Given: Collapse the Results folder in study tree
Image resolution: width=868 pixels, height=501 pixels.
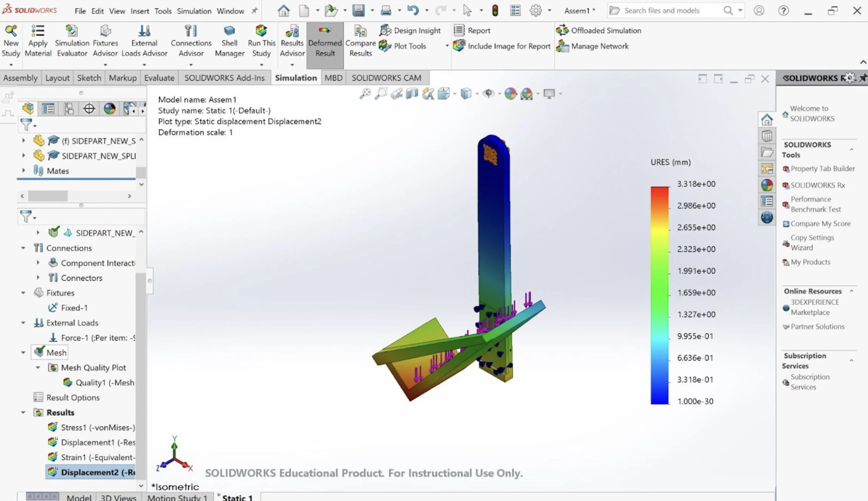Looking at the screenshot, I should pyautogui.click(x=23, y=412).
